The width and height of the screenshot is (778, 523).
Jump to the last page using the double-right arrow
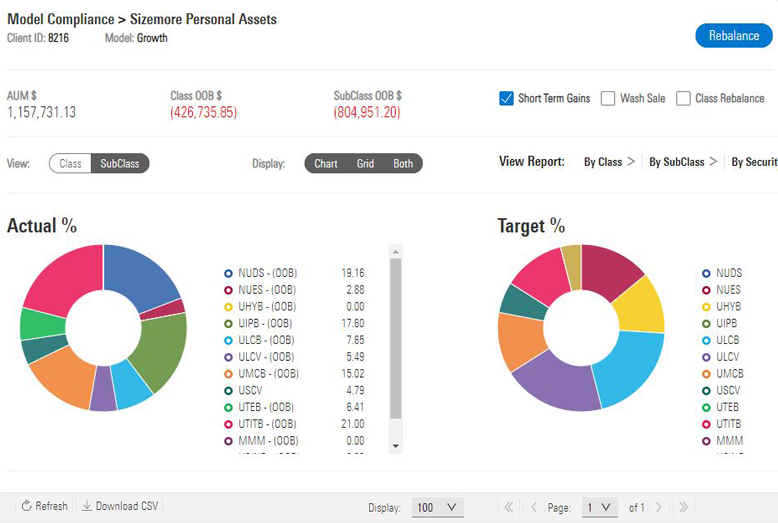pyautogui.click(x=684, y=507)
